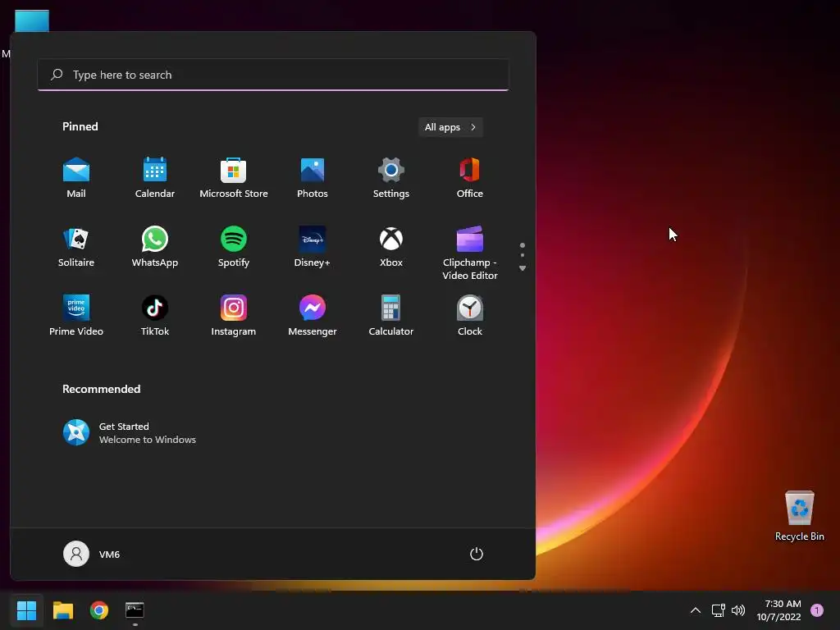Open Settings from pinned apps
This screenshot has height=630, width=840.
391,178
